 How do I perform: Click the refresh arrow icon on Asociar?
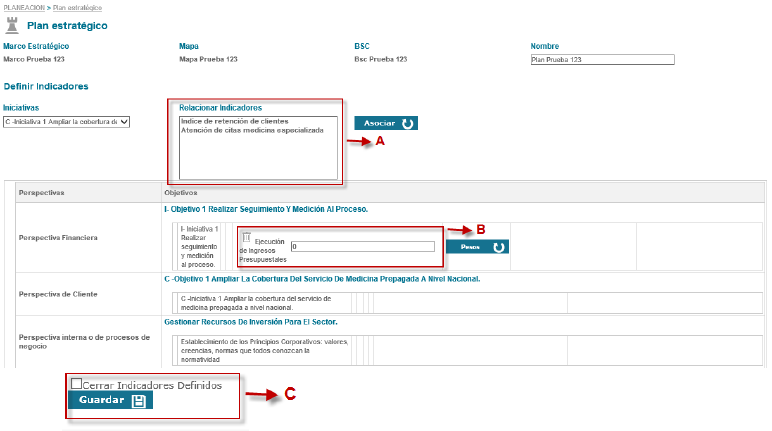407,123
